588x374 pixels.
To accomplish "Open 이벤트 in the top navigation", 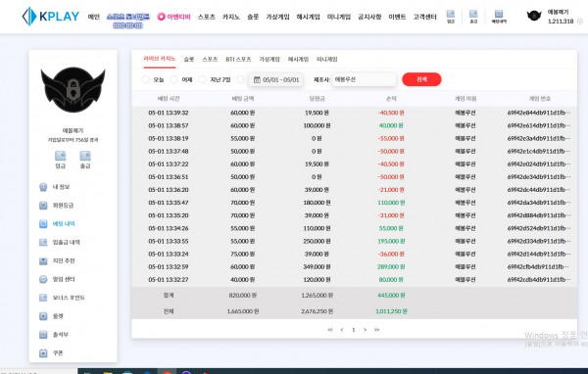I will tap(397, 17).
